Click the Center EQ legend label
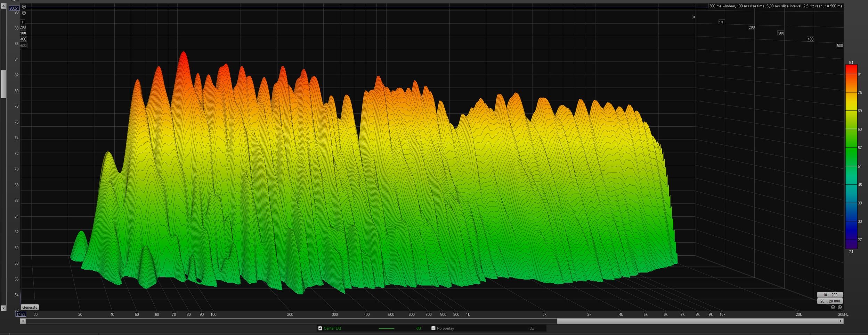This screenshot has width=868, height=335. (332, 328)
